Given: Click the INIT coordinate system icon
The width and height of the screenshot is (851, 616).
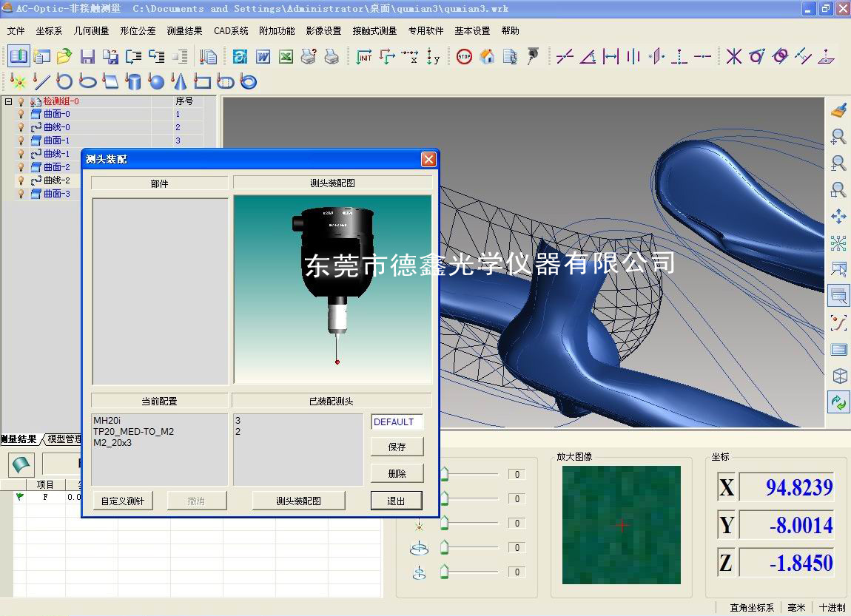Looking at the screenshot, I should coord(364,57).
